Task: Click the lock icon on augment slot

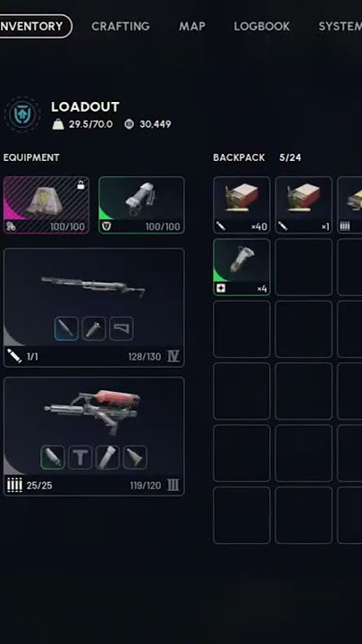Action: [x=81, y=185]
